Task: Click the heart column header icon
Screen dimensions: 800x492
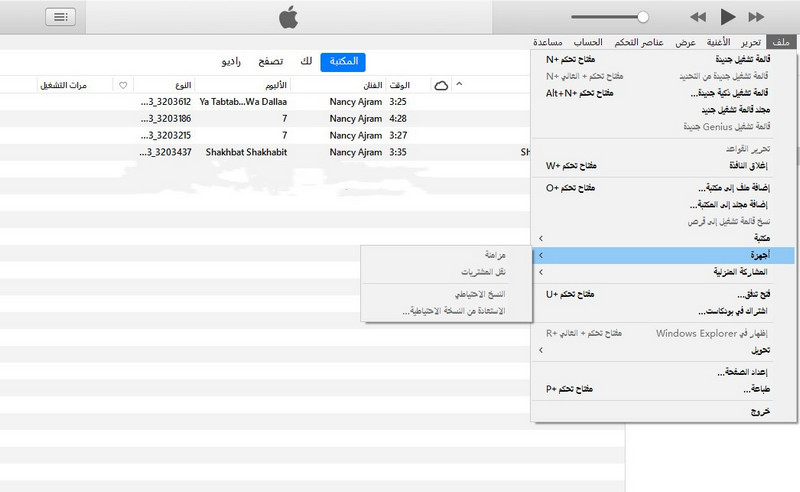Action: click(123, 85)
